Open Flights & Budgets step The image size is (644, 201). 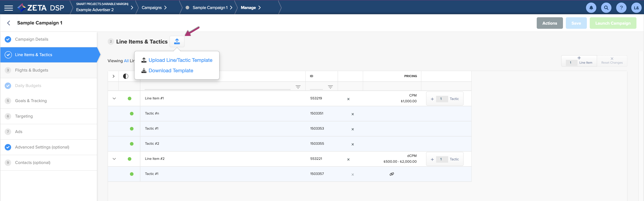pos(31,70)
